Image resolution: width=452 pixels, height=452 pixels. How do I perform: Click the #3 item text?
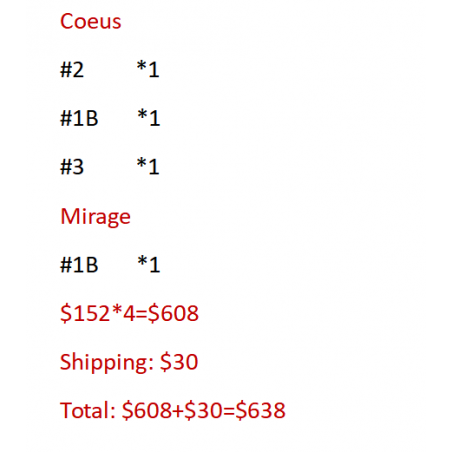(72, 167)
